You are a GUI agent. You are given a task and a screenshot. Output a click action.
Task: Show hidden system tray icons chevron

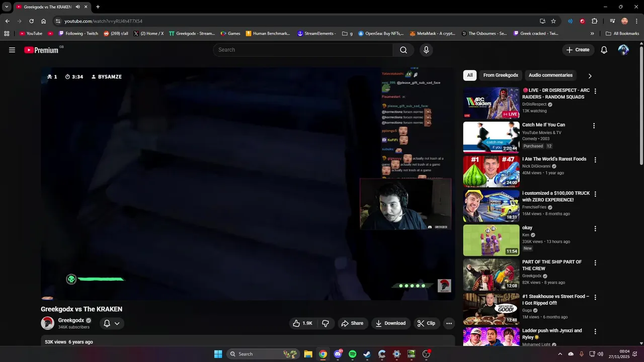(559, 354)
